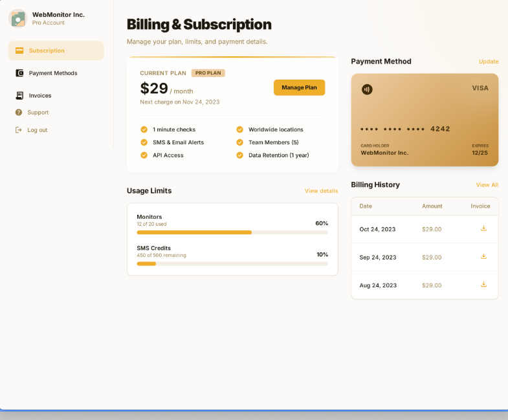Click the Invoices receipt icon
Image resolution: width=508 pixels, height=420 pixels.
(19, 95)
